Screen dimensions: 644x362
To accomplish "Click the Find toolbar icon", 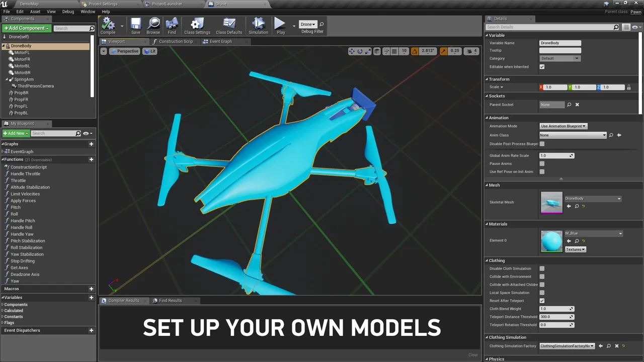I will click(172, 24).
